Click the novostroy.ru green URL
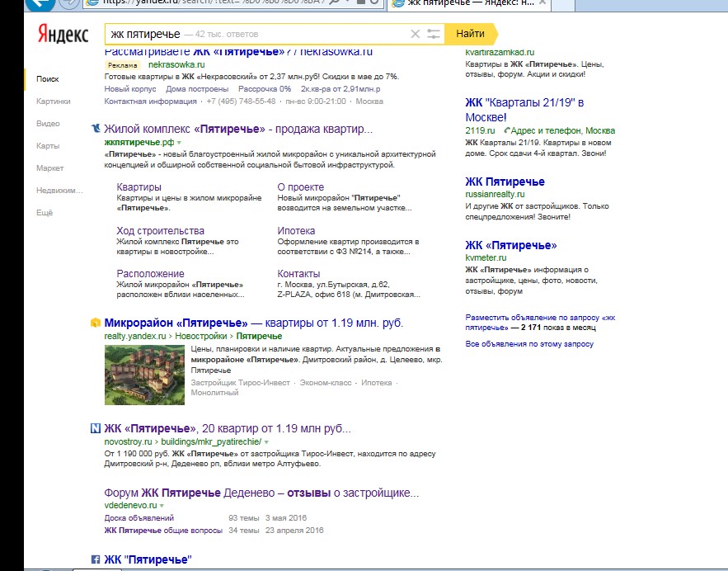Image resolution: width=728 pixels, height=571 pixels. (128, 441)
